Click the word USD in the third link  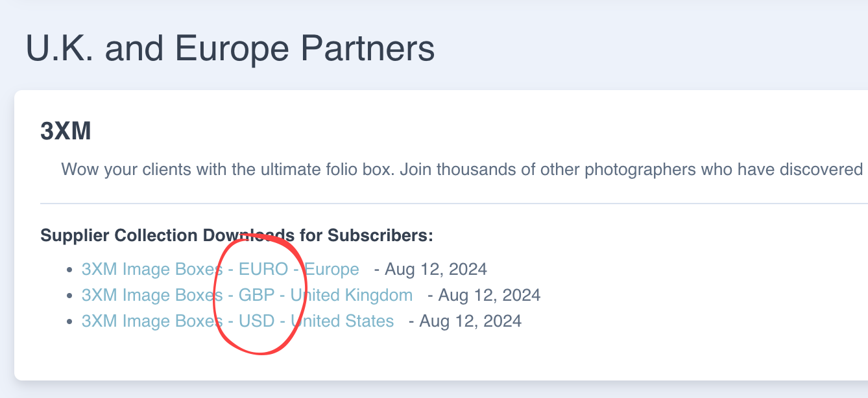point(257,322)
